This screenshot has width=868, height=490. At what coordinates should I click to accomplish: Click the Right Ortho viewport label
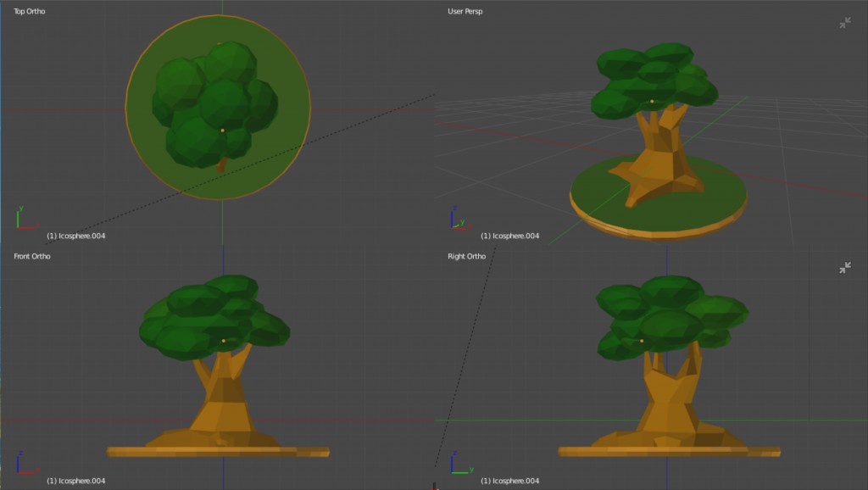pyautogui.click(x=465, y=256)
